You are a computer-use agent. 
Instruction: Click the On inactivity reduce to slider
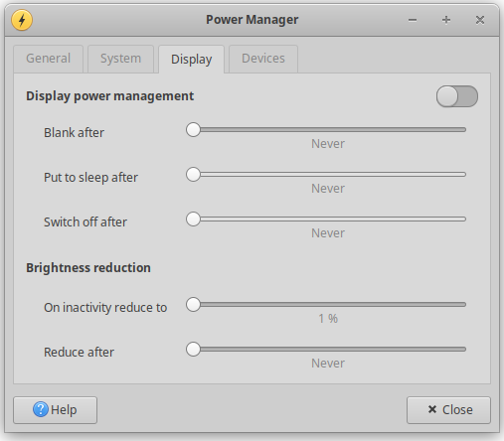pos(326,305)
